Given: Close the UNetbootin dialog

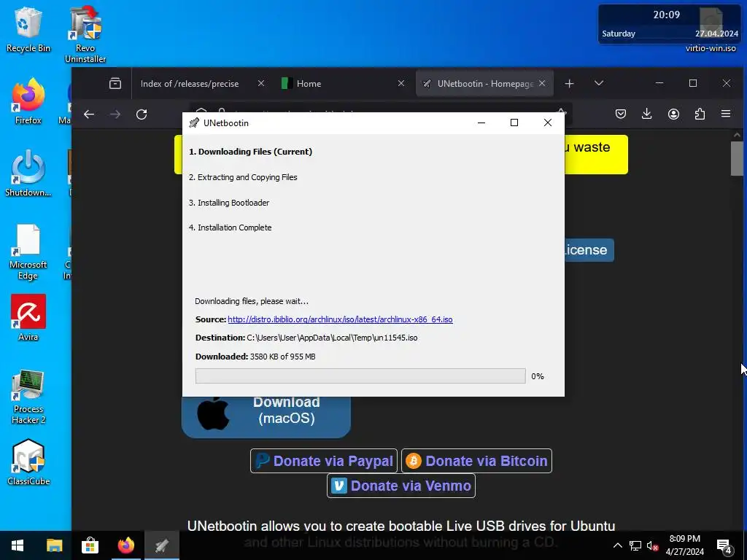Looking at the screenshot, I should pos(548,122).
